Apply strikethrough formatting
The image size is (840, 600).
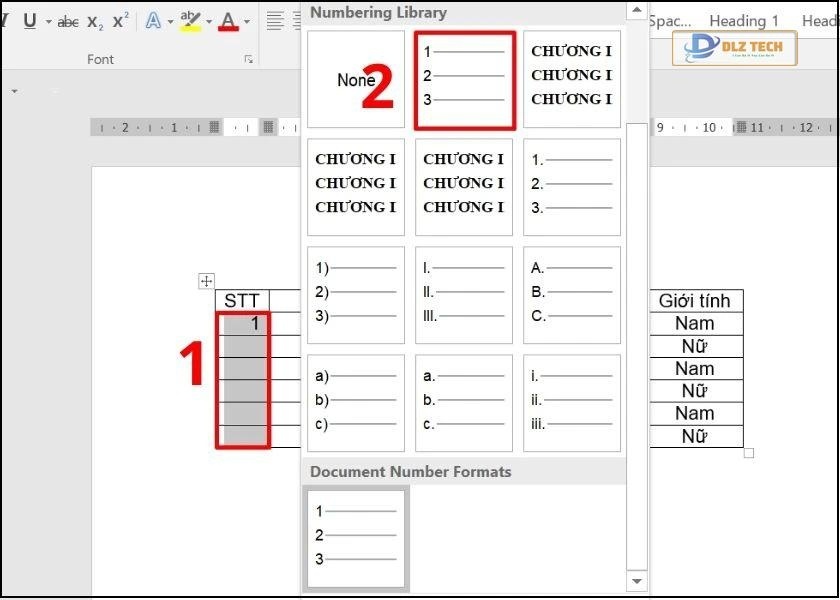tap(69, 21)
